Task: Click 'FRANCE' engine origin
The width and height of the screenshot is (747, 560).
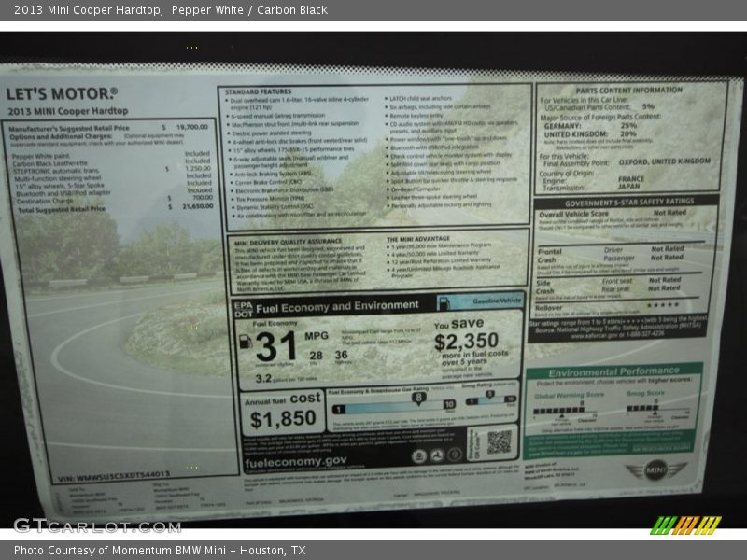Action: tap(631, 179)
